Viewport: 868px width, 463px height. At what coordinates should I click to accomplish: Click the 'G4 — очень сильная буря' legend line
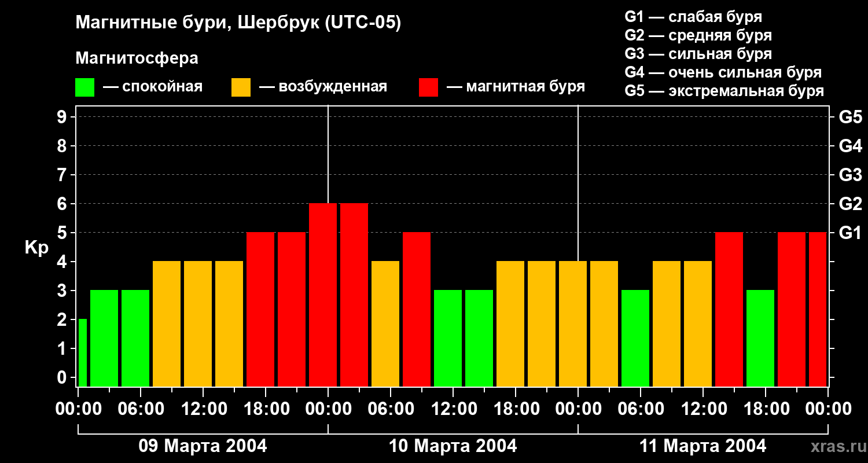pos(723,72)
